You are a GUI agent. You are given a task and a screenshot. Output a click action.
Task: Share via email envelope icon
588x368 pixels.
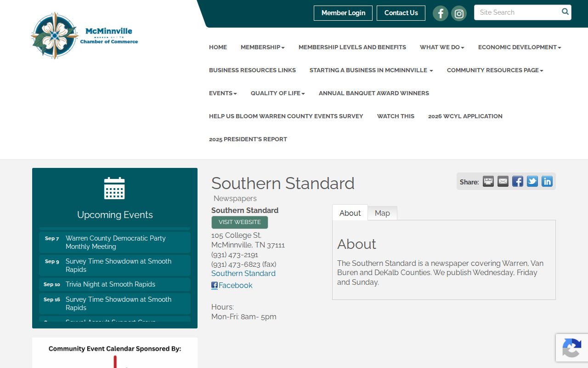[503, 181]
